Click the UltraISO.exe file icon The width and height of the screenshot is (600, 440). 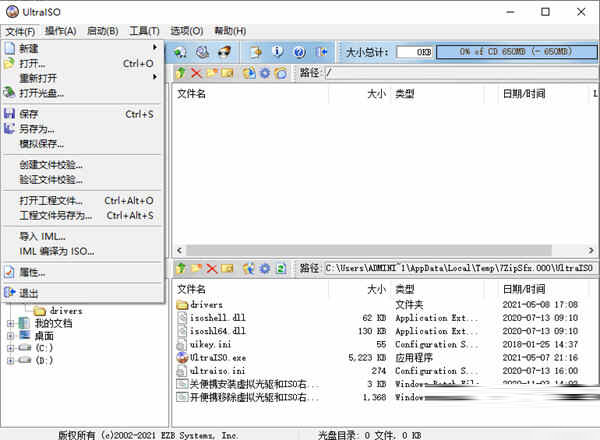[x=182, y=357]
